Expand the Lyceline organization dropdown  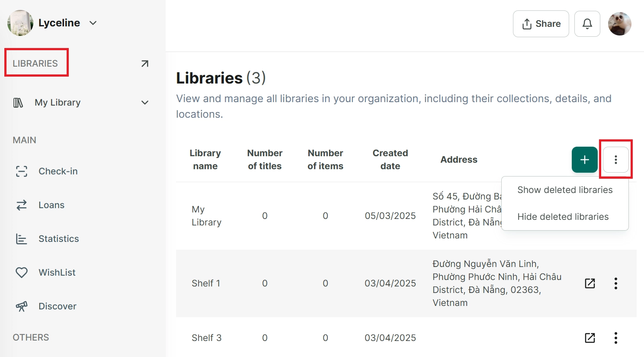coord(93,23)
